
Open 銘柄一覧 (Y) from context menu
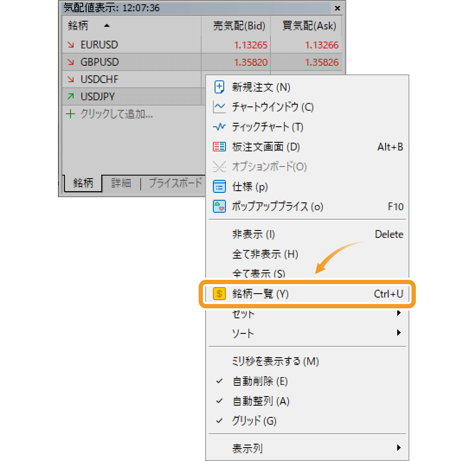(x=307, y=294)
